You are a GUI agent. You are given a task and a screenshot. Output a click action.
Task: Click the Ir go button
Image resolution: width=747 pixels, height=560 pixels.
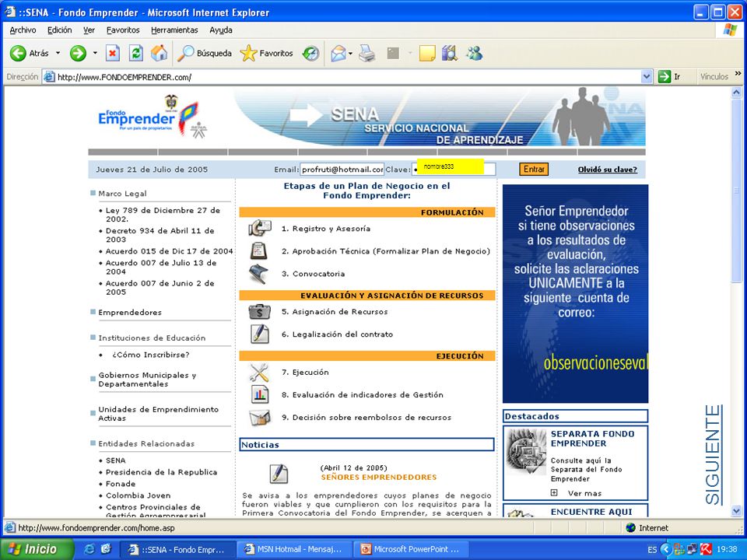(x=669, y=77)
